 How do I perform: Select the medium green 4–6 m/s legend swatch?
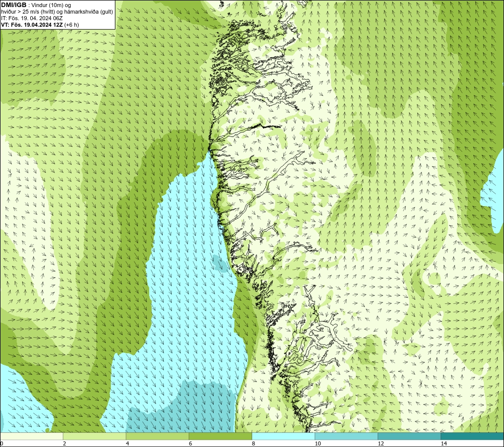157,436
